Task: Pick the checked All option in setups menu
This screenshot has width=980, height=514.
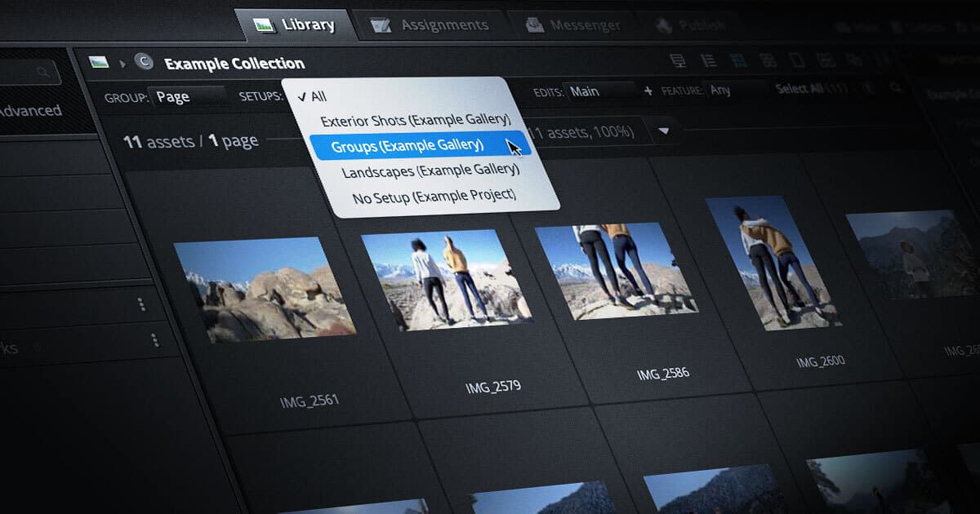Action: [318, 96]
